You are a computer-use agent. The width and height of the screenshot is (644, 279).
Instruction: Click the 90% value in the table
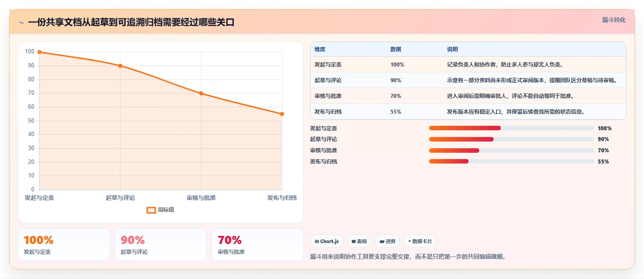(x=396, y=80)
